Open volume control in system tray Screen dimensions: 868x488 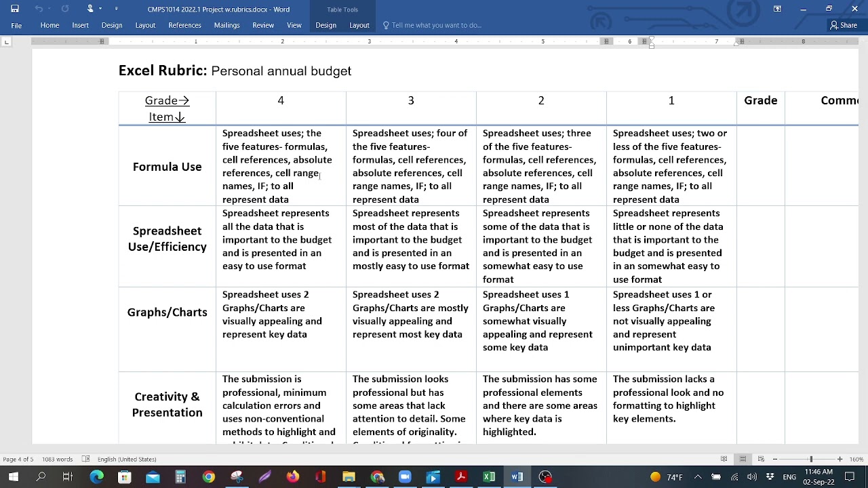(x=752, y=476)
